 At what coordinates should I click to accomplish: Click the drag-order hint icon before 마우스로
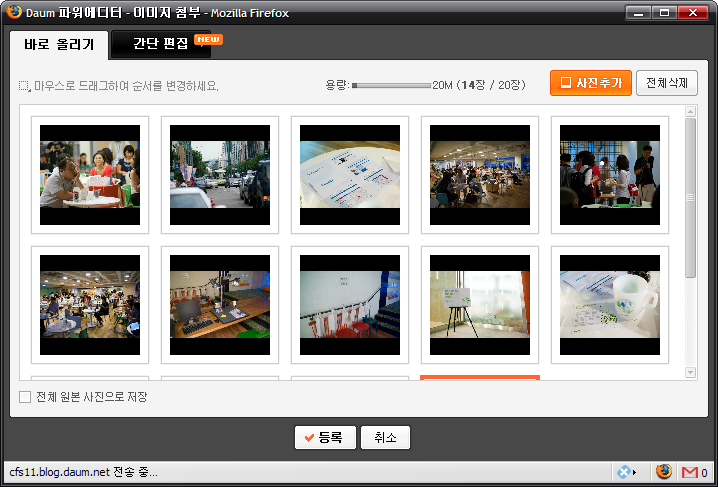[25, 86]
